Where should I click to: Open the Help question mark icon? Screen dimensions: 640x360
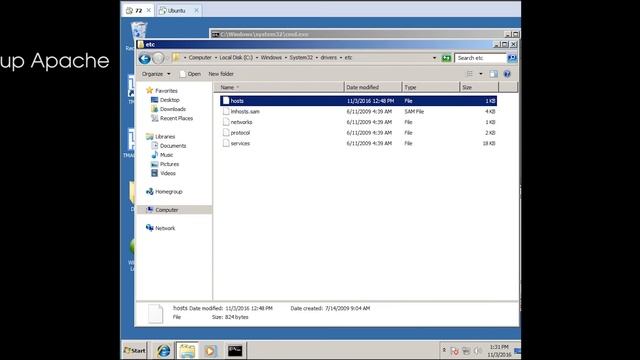point(507,74)
